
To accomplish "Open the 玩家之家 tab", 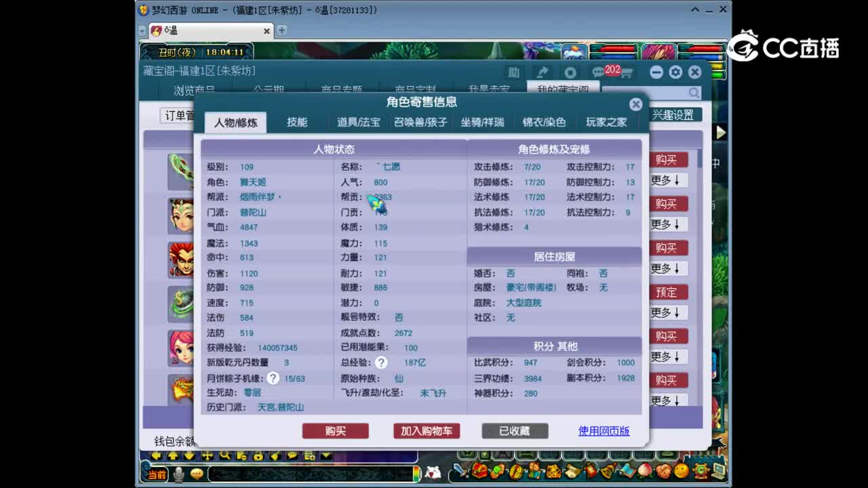I will (606, 122).
